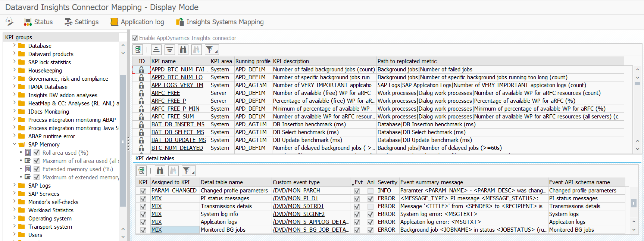Expand the SAP lock statistics node
The image size is (644, 241).
pos(15,62)
